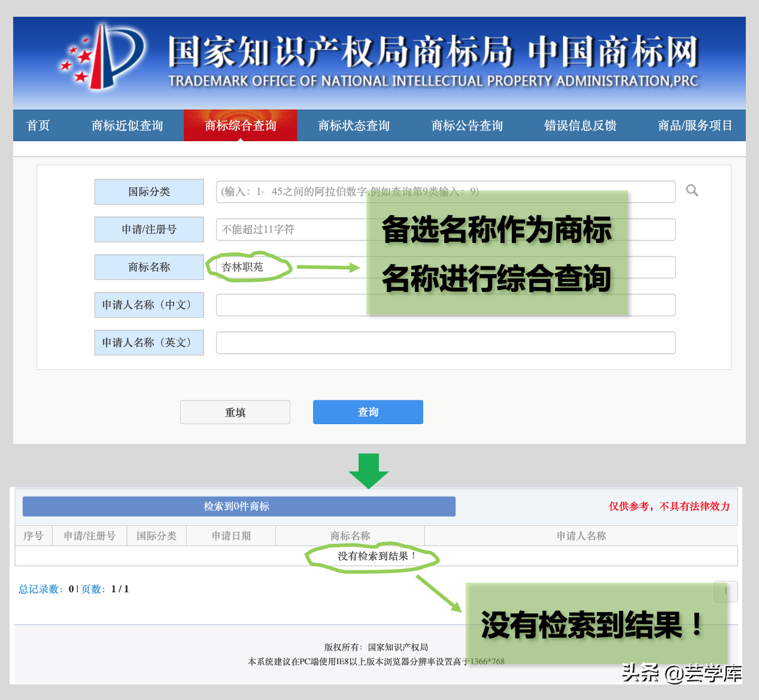Click the 查询 search button

[x=368, y=412]
